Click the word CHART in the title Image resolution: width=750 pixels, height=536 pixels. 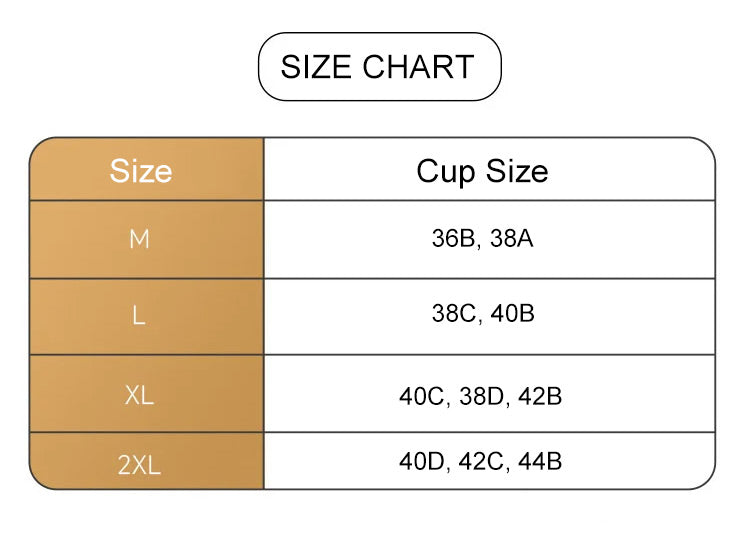pyautogui.click(x=418, y=67)
